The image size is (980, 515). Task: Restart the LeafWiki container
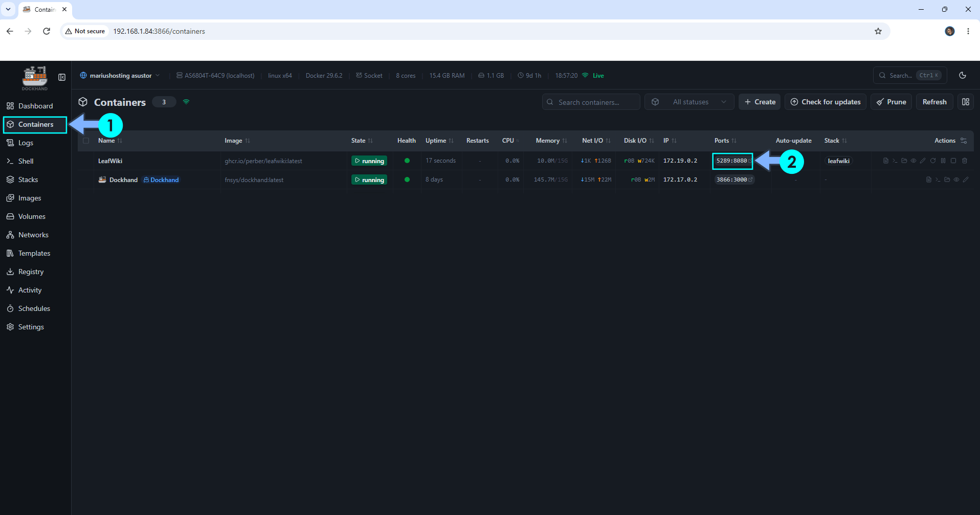tap(933, 161)
